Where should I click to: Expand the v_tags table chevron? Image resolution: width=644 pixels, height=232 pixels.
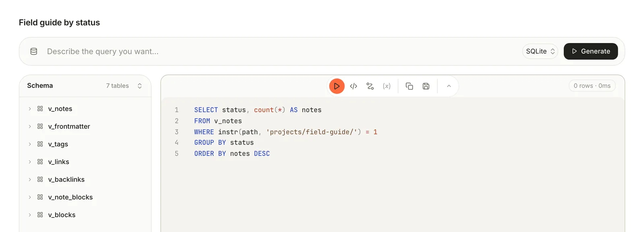[x=30, y=144]
